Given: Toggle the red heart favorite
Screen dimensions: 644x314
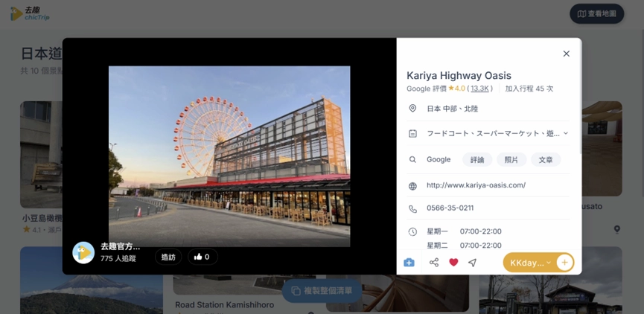Looking at the screenshot, I should [x=453, y=263].
